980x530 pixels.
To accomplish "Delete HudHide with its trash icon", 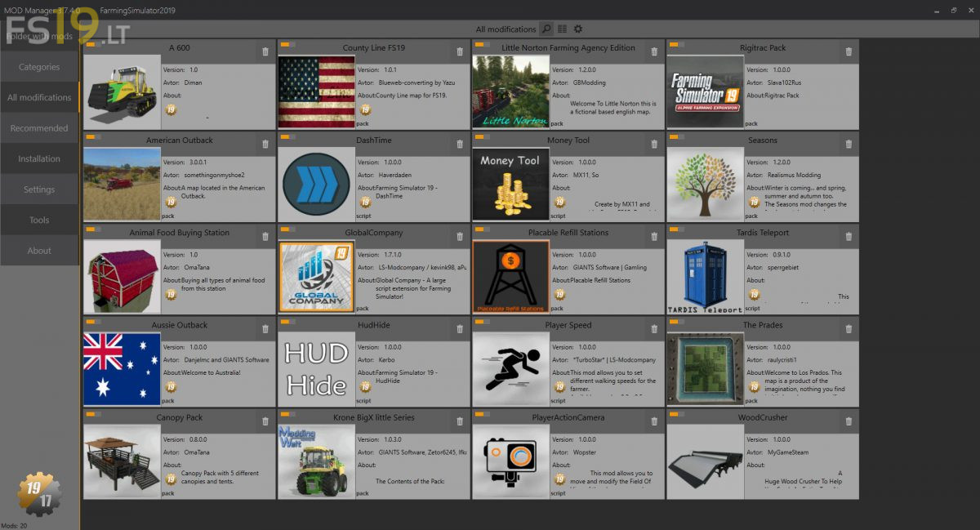I will click(x=460, y=328).
